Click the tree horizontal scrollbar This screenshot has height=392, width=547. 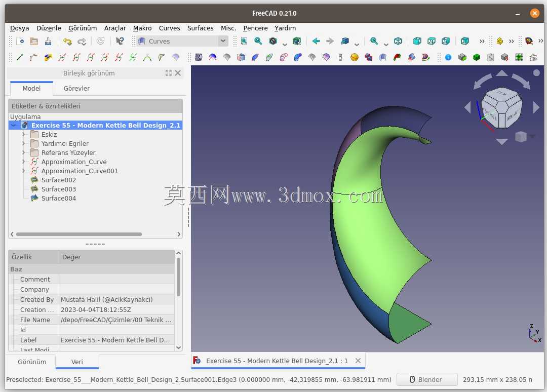[79, 234]
